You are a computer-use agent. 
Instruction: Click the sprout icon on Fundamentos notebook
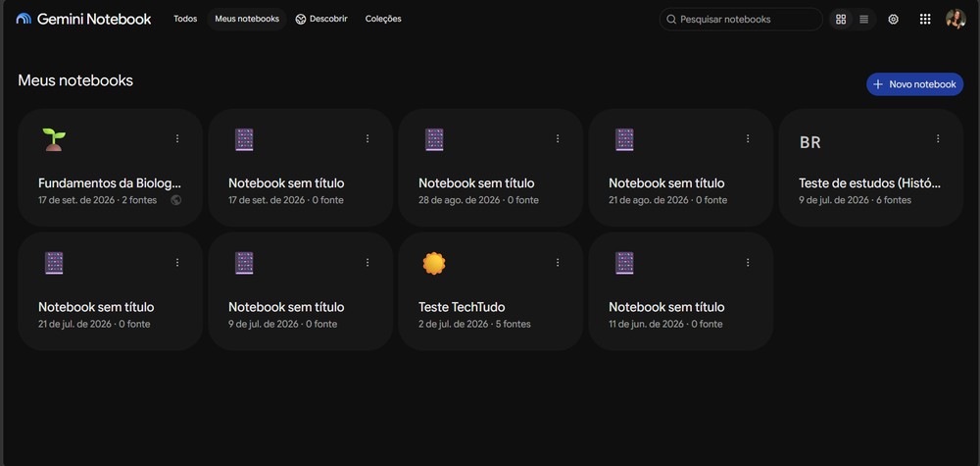54,139
